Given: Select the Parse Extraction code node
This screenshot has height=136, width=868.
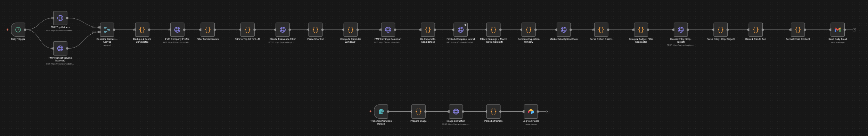Looking at the screenshot, I should [x=493, y=112].
